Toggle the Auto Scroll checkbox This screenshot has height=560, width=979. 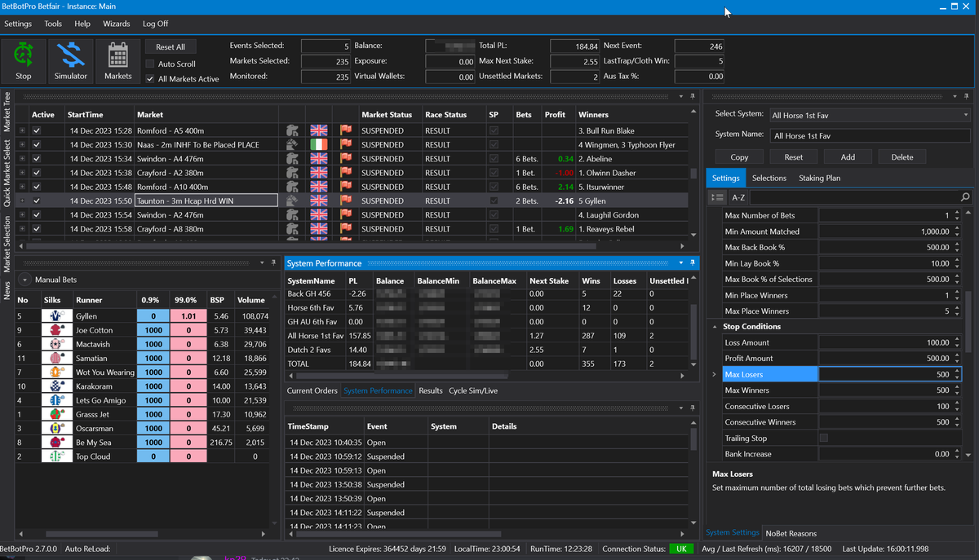[x=150, y=64]
